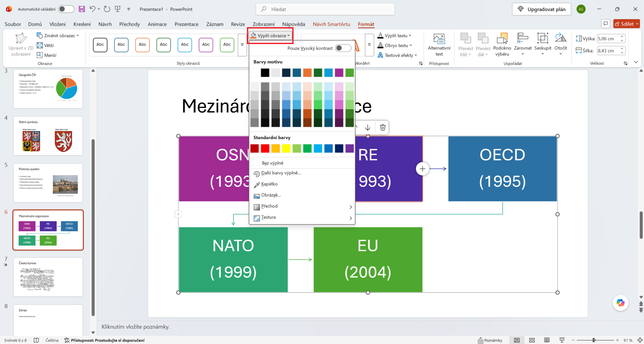Toggle Automatické ukládání switch
Image resolution: width=644 pixels, height=344 pixels.
click(x=66, y=9)
